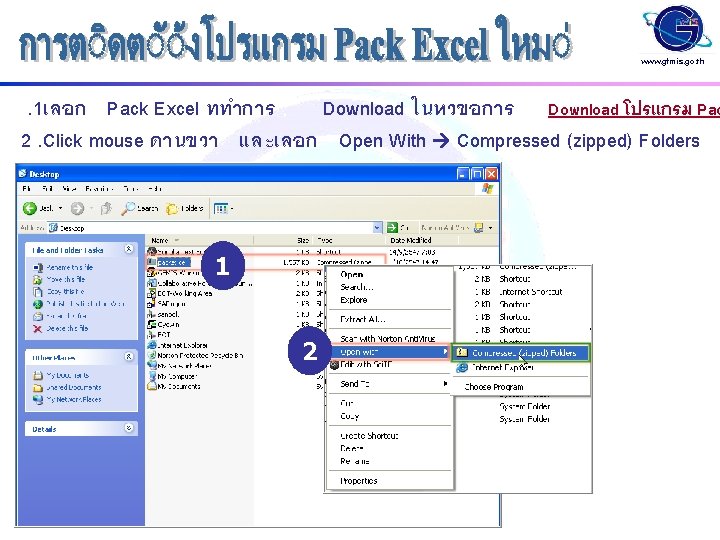Image resolution: width=720 pixels, height=540 pixels.
Task: Maximize the Desktop Explorer window
Action: tap(477, 174)
